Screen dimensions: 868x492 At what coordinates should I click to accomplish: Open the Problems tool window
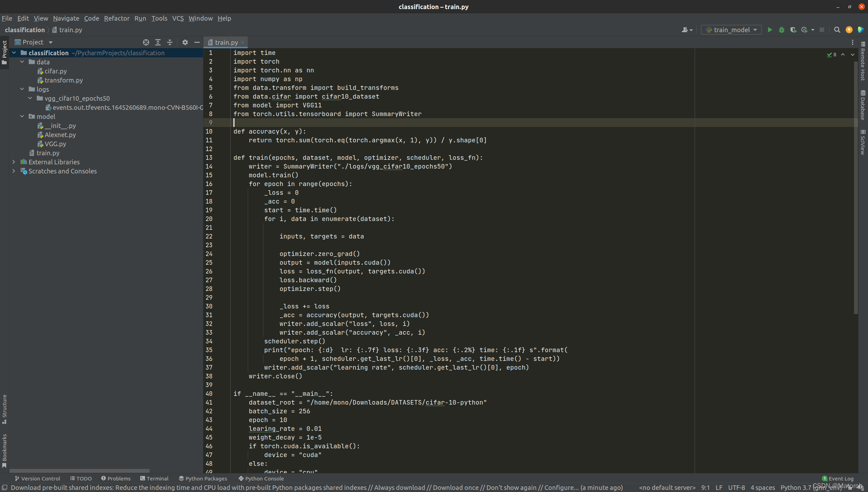116,478
